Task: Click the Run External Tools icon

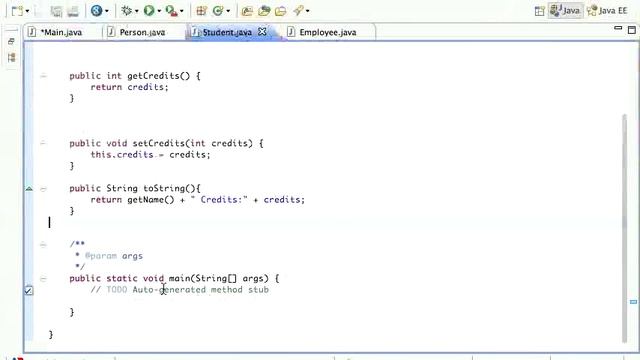Action: pos(171,11)
